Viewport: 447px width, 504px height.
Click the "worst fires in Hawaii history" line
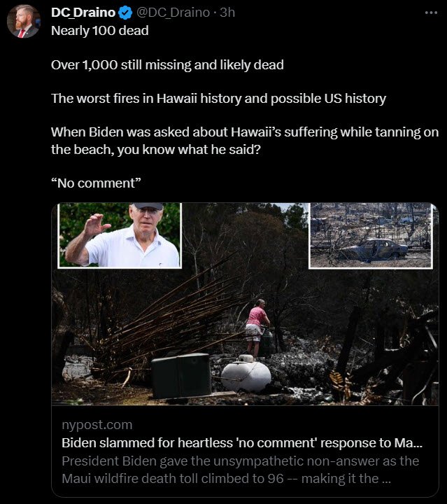(219, 99)
